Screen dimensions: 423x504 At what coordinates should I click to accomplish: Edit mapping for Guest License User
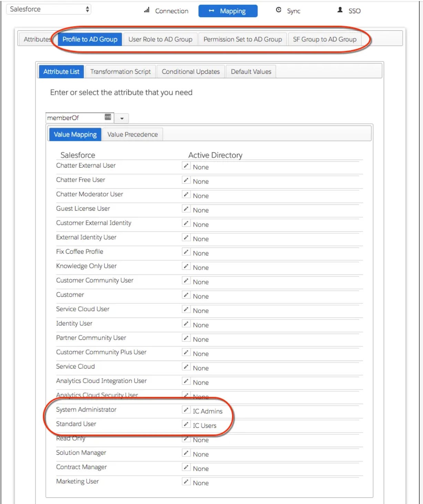(186, 209)
